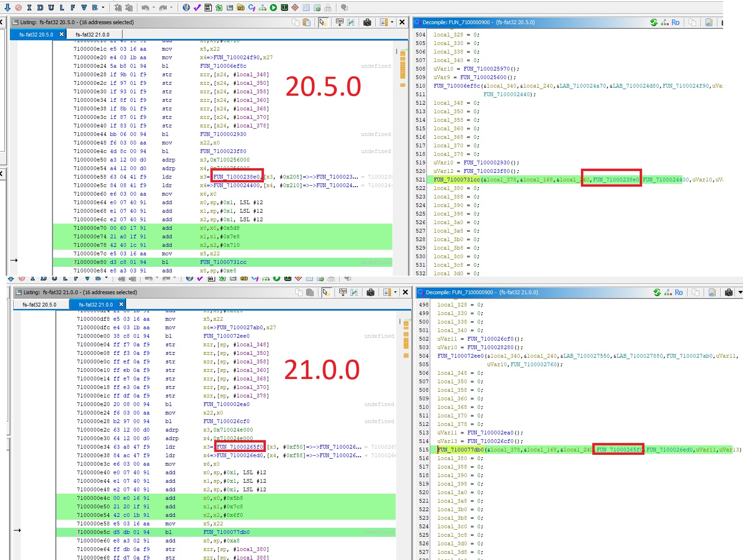The width and height of the screenshot is (743, 560).
Task: Open the Bytes viewer (0101) icon in top toolbar
Action: click(208, 8)
